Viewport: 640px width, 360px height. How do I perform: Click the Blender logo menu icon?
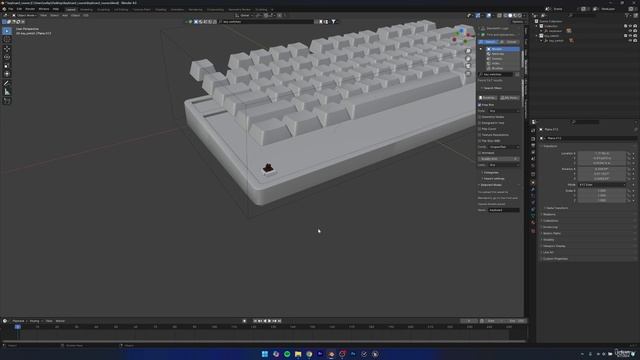point(4,9)
